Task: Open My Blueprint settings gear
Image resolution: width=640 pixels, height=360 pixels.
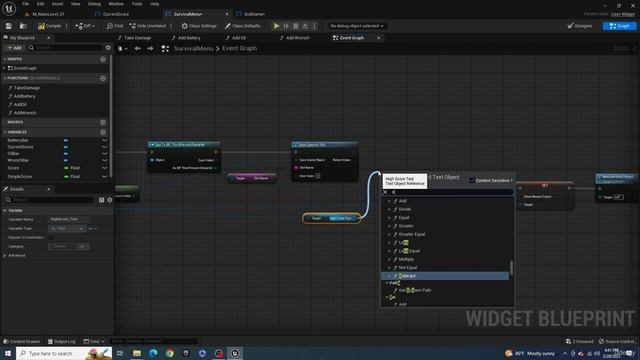Action: point(108,48)
